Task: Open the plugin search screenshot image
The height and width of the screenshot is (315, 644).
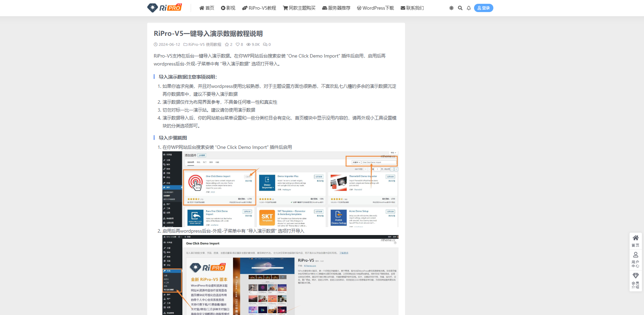Action: pos(280,189)
